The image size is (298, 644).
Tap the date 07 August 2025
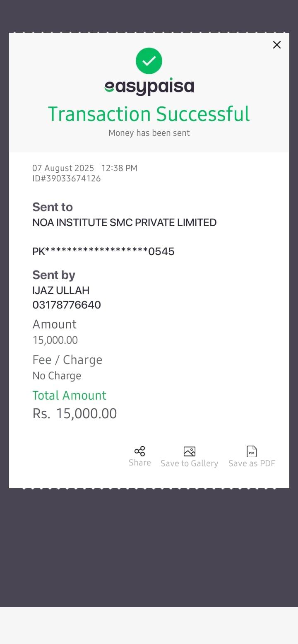63,168
